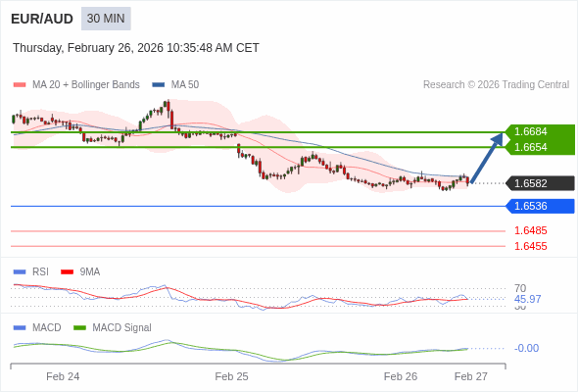Image resolution: width=578 pixels, height=392 pixels.
Task: Click the EUR/AUD pair title
Action: pos(42,19)
